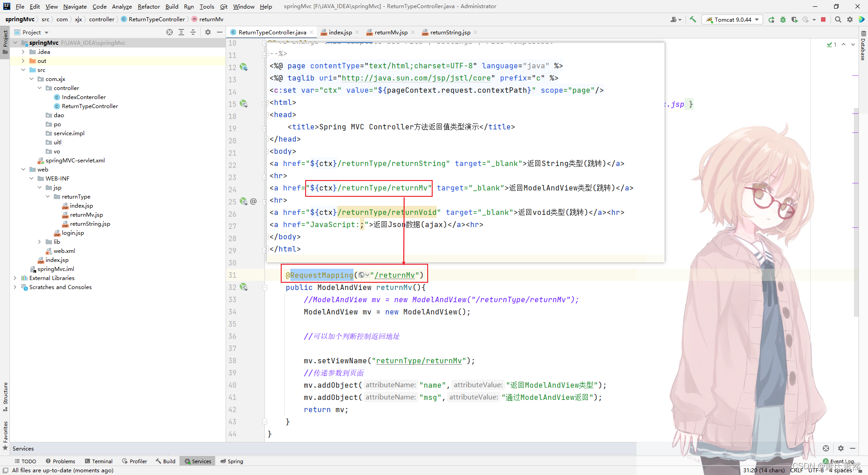Toggle tool window bars in the status corner

(5, 470)
